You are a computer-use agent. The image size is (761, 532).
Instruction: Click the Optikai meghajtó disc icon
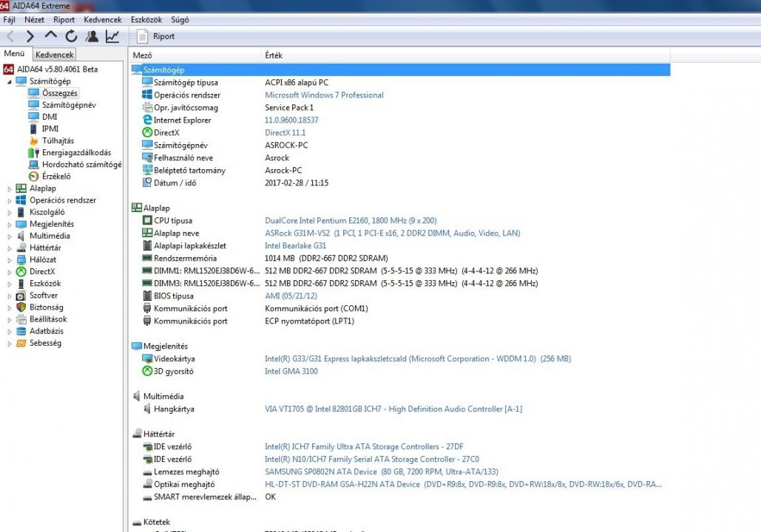[147, 484]
